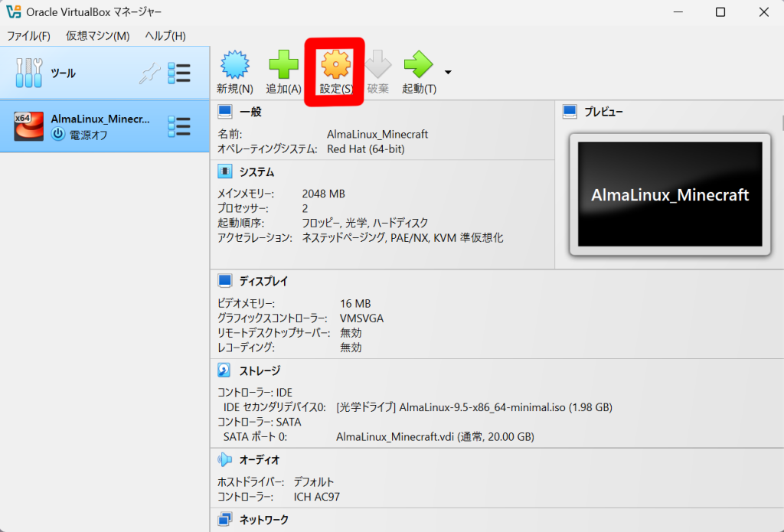Click the VMSVGA graphics controller value
784x532 pixels.
point(361,318)
